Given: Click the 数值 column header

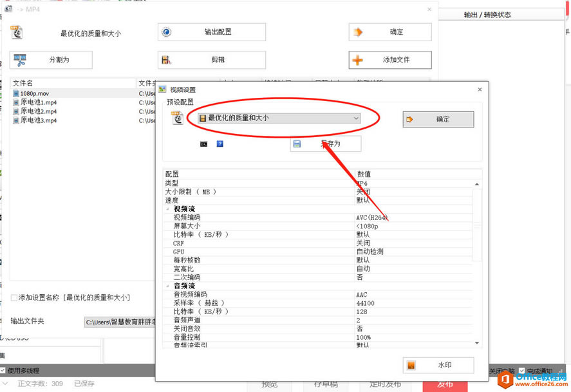Looking at the screenshot, I should pyautogui.click(x=418, y=174).
